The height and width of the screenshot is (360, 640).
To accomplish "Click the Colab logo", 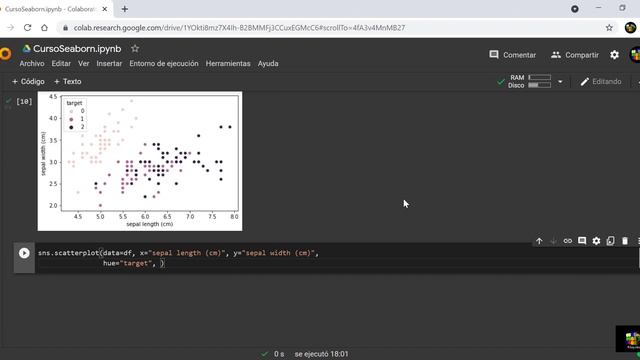I will (5, 54).
